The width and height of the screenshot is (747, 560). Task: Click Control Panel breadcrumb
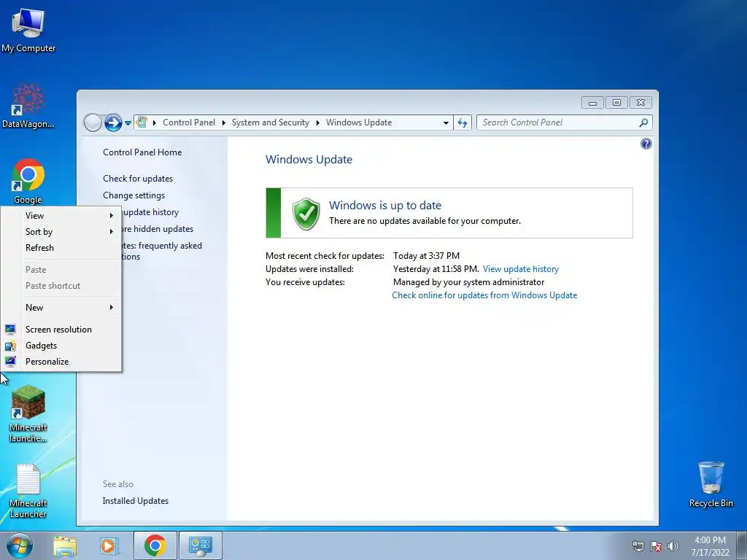tap(189, 122)
